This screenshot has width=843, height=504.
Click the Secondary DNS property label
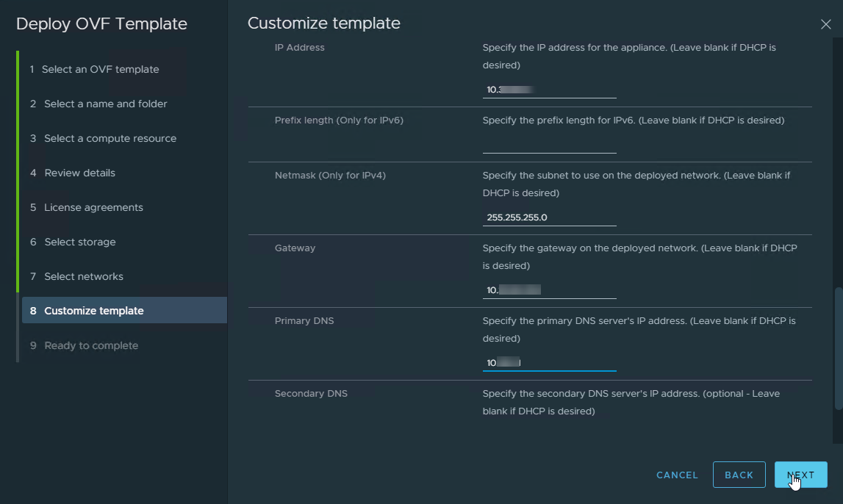[x=311, y=393]
